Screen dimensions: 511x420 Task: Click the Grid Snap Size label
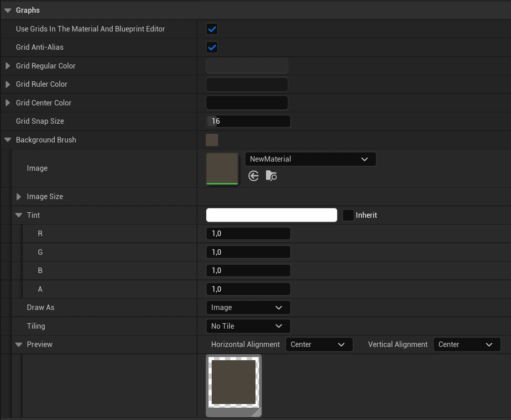40,121
